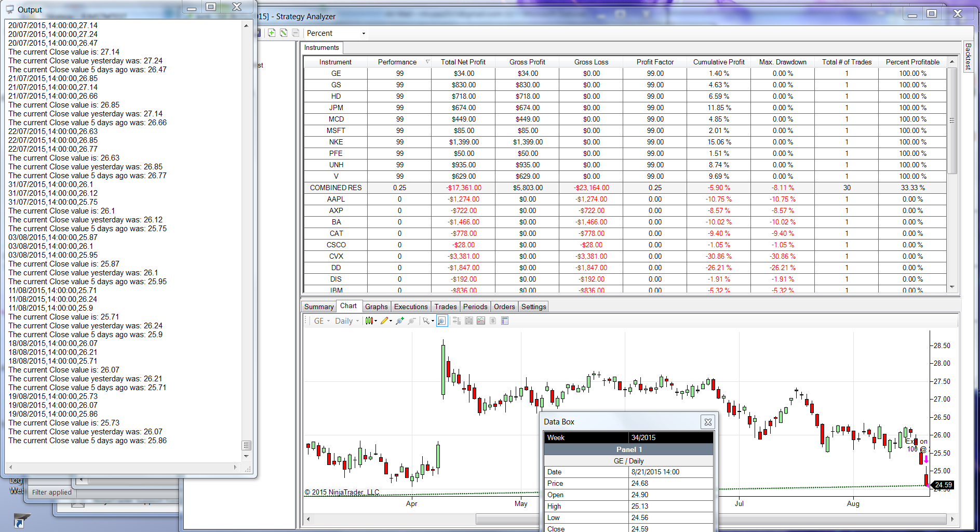
Task: Click Output window scroll up arrow
Action: click(x=246, y=25)
